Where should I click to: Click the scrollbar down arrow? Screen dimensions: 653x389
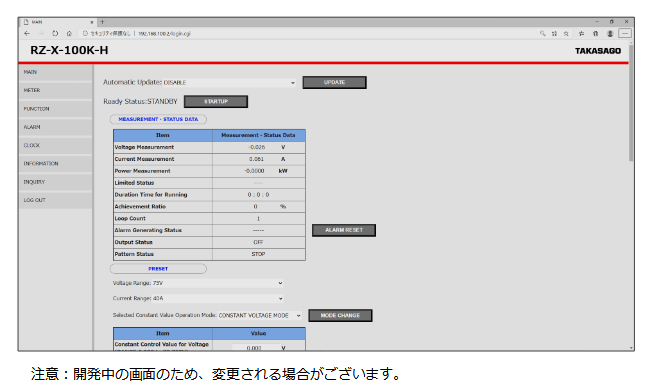631,348
